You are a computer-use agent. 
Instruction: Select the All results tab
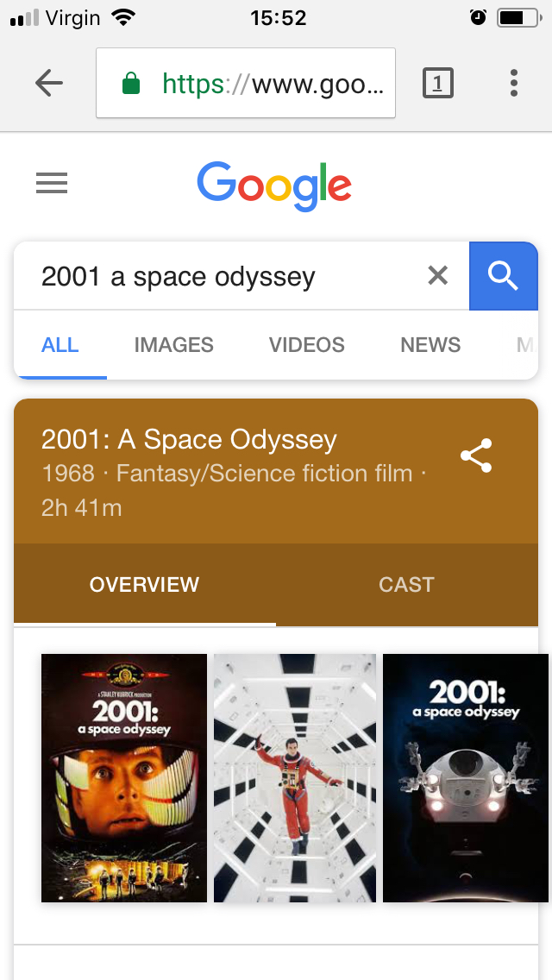(x=60, y=345)
